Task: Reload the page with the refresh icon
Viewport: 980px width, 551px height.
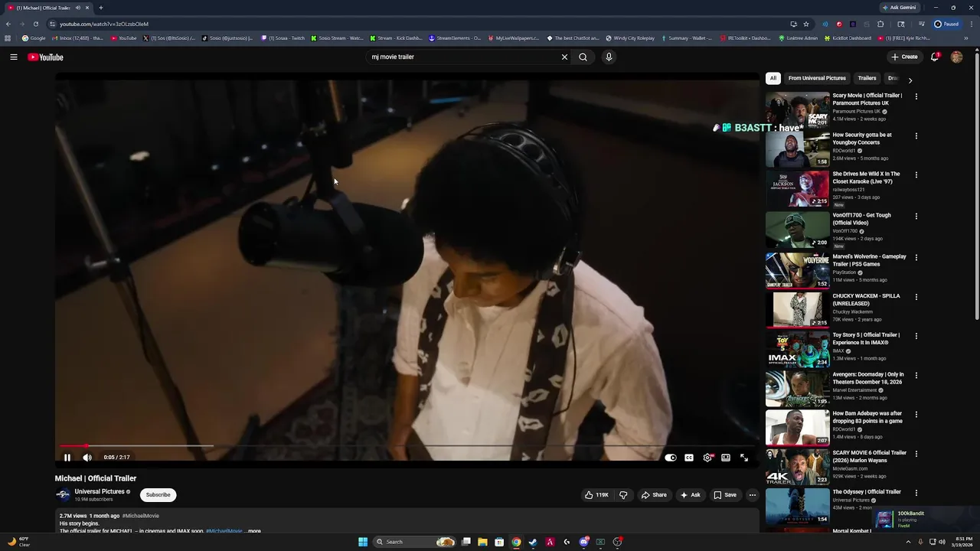Action: 35,24
